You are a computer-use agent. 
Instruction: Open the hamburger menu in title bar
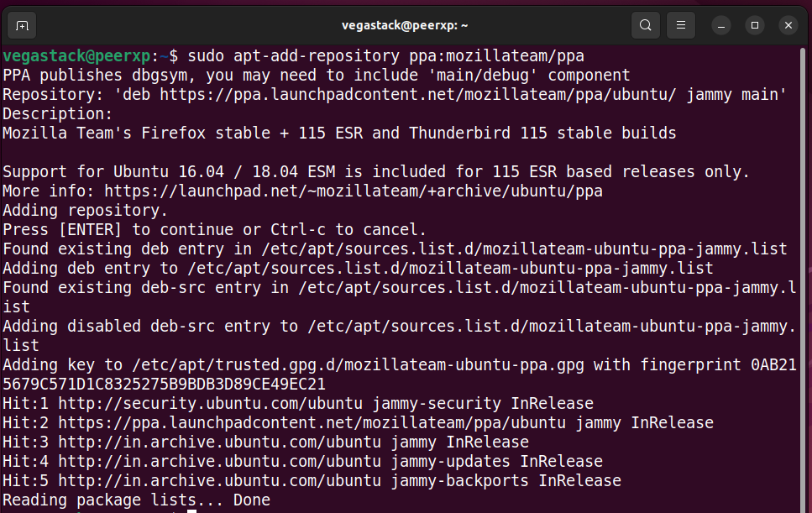click(x=683, y=25)
